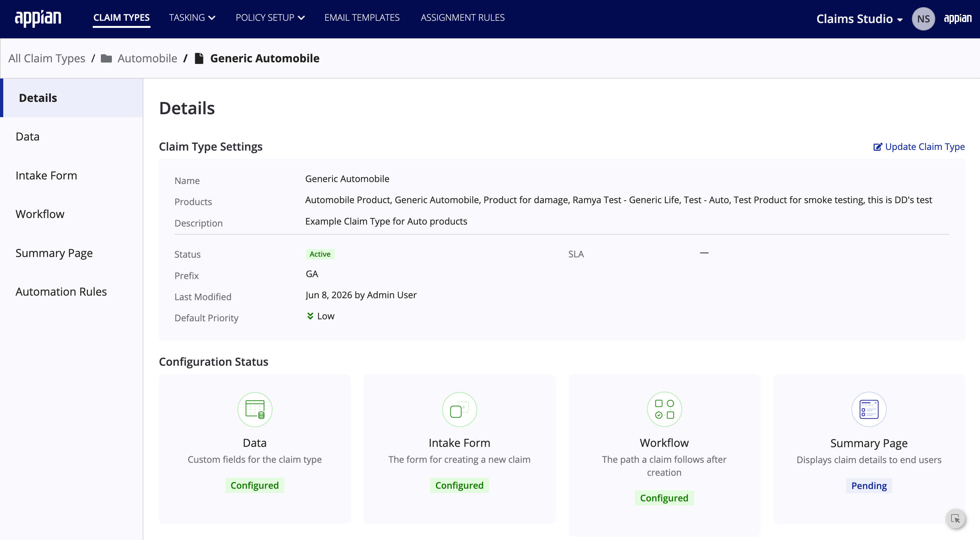The image size is (980, 540).
Task: Click 'Displays claim details to end users' text
Action: 869,460
